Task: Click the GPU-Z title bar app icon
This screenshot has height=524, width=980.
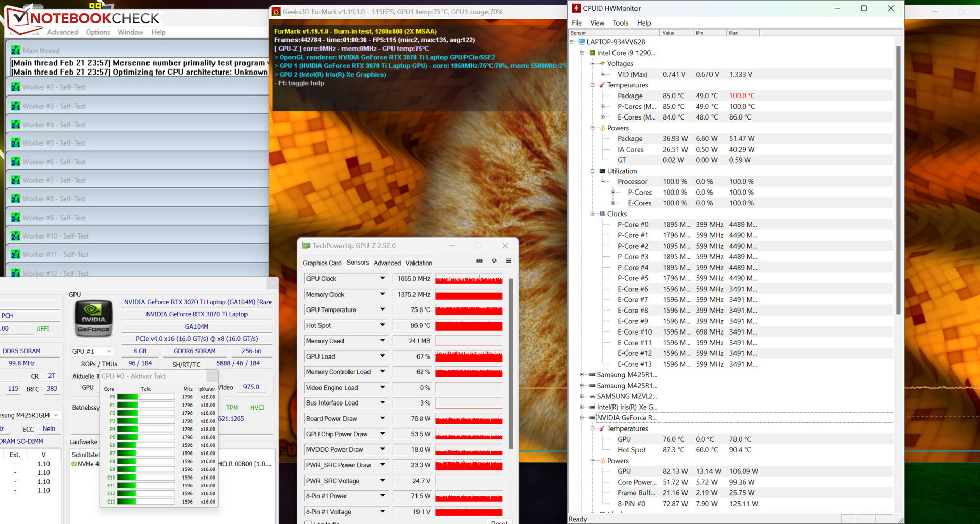Action: (306, 246)
